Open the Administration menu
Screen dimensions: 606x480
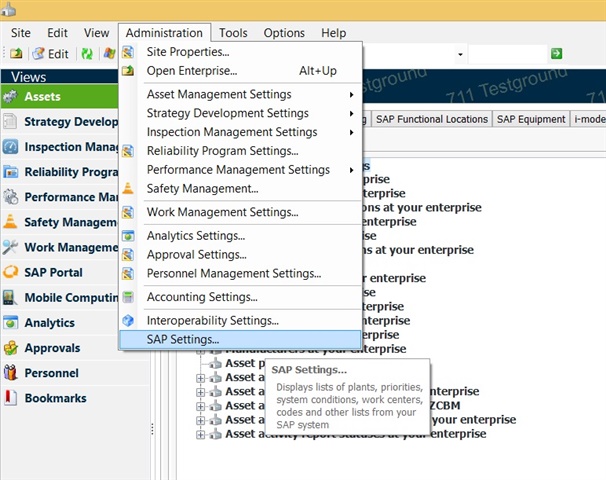[164, 33]
